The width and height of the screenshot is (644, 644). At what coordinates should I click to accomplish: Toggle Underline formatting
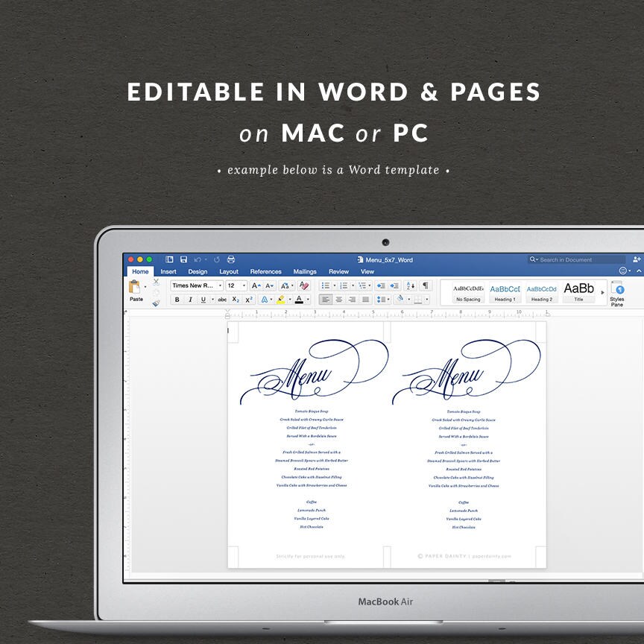(203, 300)
